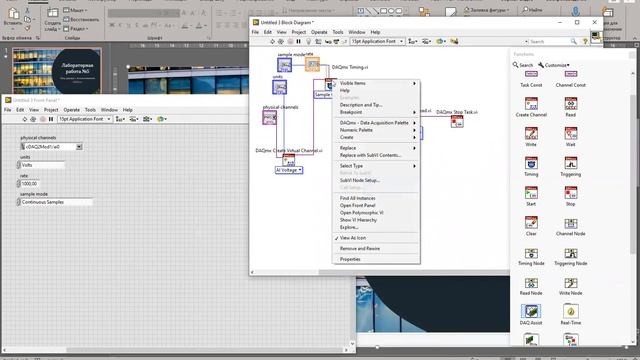Select the Channel Const palette icon

[x=571, y=74]
